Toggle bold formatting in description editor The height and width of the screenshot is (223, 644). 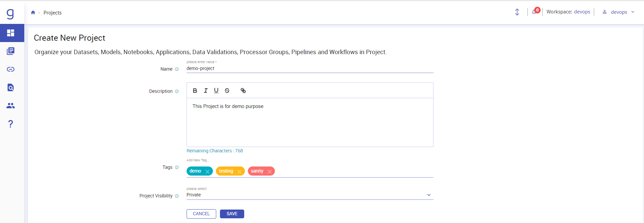click(195, 90)
